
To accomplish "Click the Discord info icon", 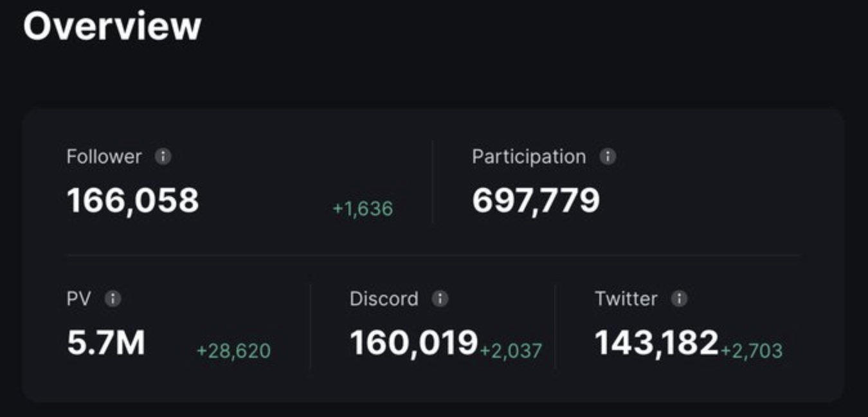I will point(440,299).
